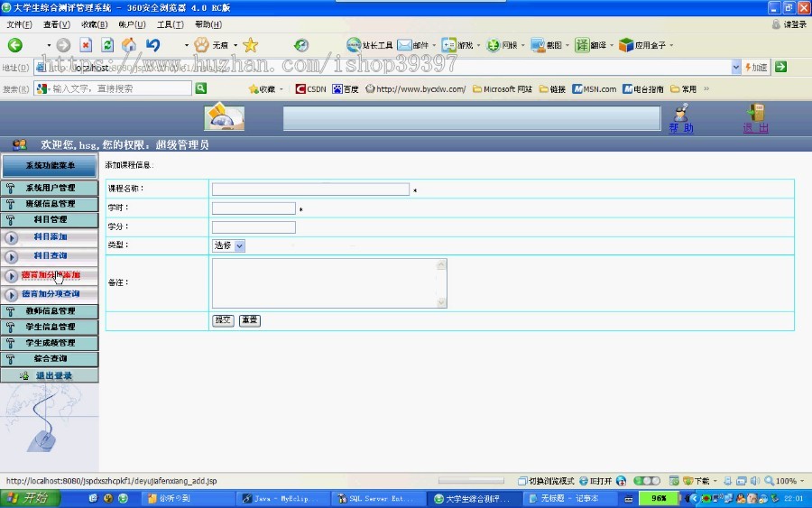Open 德育加分项查询 submenu item
Screen dimensions: 812x508
coord(50,293)
